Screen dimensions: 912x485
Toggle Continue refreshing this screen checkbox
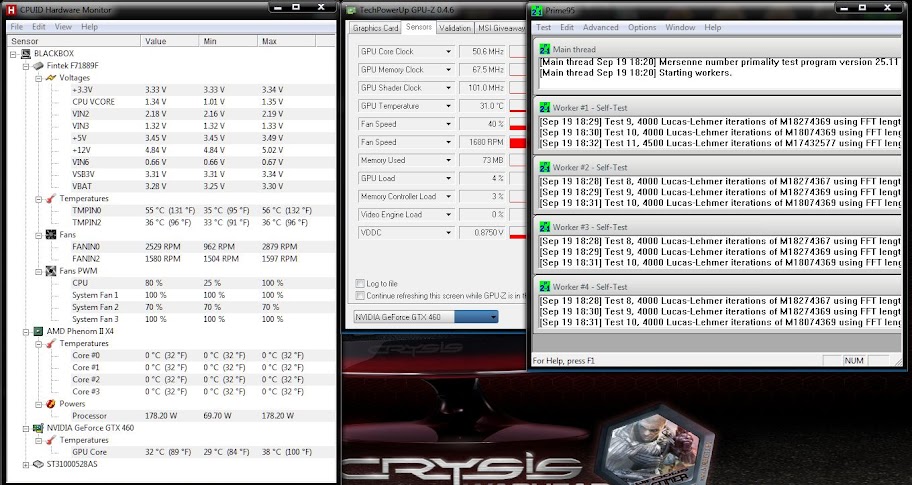pyautogui.click(x=361, y=296)
